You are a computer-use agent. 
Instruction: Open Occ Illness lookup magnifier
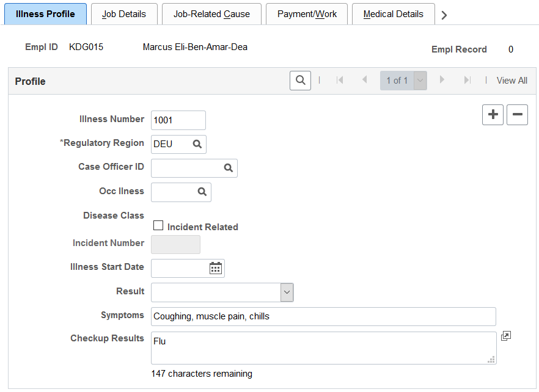[x=202, y=192]
